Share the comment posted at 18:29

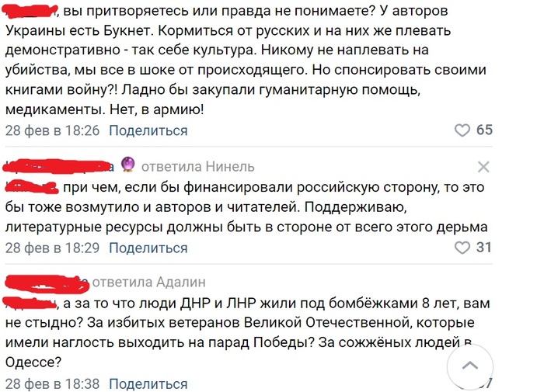(148, 248)
